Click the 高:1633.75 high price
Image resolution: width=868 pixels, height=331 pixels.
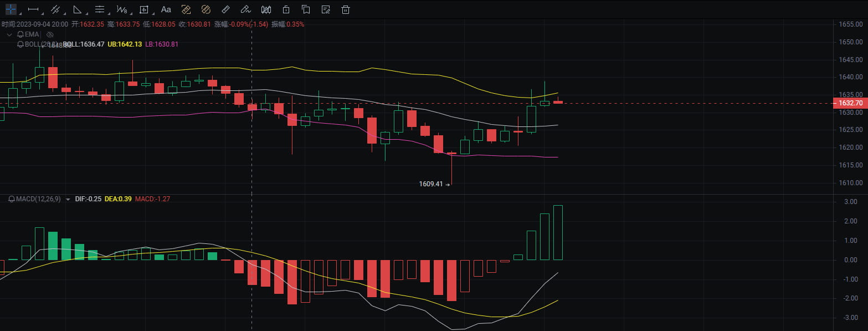point(124,24)
